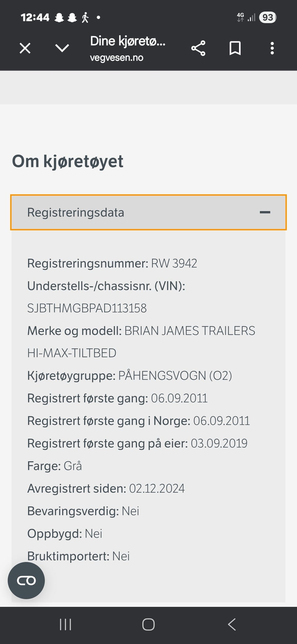Viewport: 297px width, 644px height.
Task: Share the vegvesen.no page
Action: coord(198,48)
